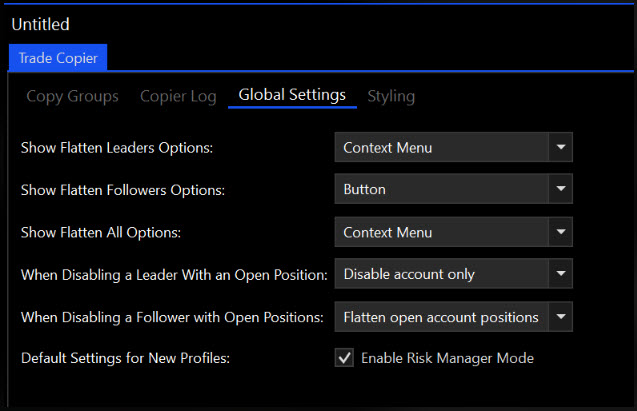This screenshot has width=637, height=411.
Task: Toggle the Enable Risk Manager Mode checkbox
Action: tap(344, 358)
